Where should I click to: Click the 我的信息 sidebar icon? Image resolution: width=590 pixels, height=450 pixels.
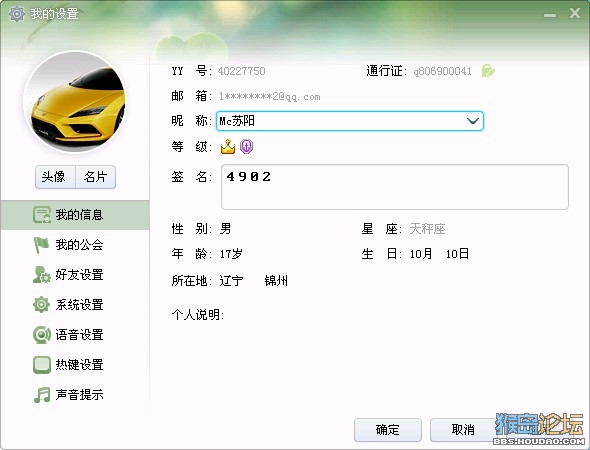[x=41, y=215]
